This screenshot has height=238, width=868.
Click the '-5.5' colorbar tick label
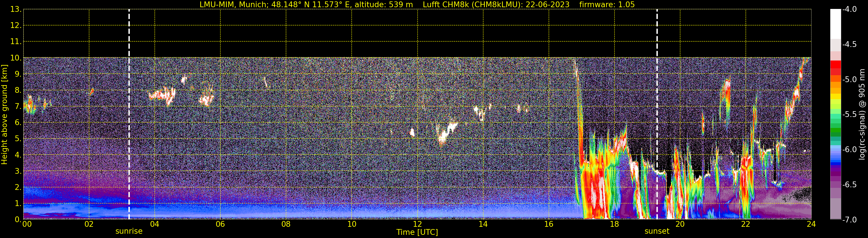pos(849,114)
